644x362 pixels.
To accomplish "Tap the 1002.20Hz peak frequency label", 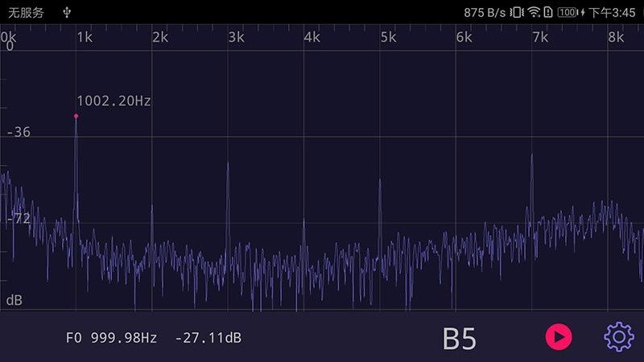I will click(114, 101).
